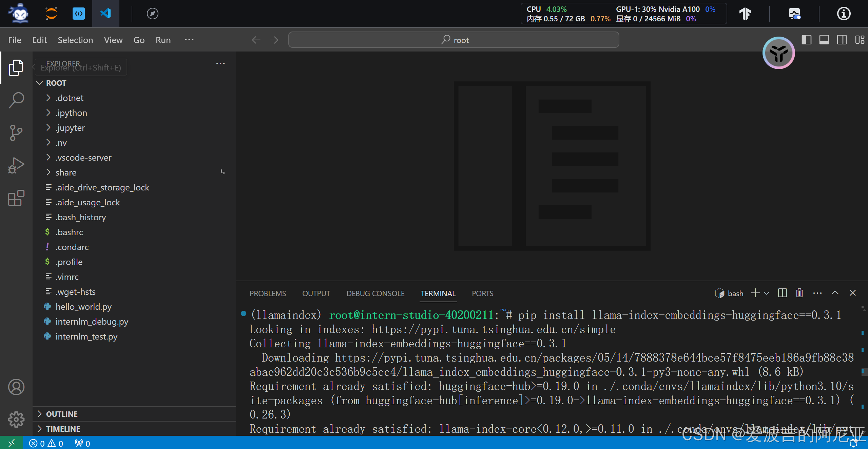Click errors and warnings status indicator
Screen dimensions: 868x449
pos(46,444)
